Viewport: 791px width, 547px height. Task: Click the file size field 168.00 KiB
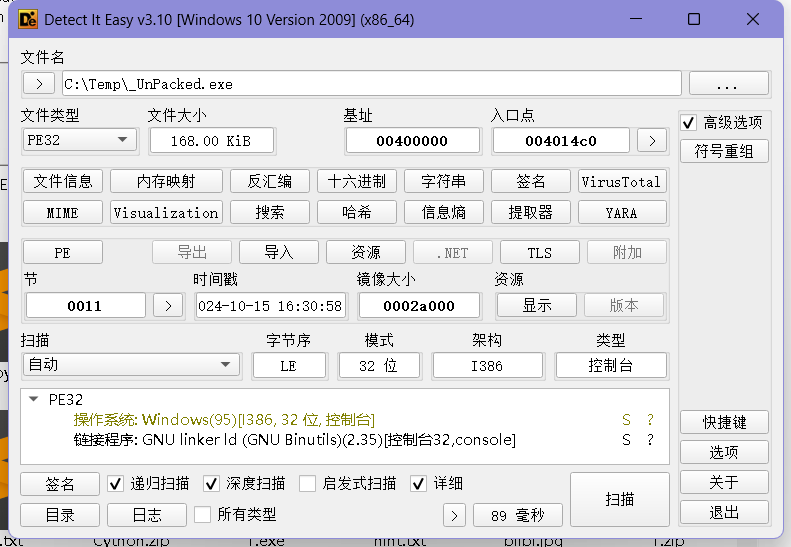(x=211, y=141)
